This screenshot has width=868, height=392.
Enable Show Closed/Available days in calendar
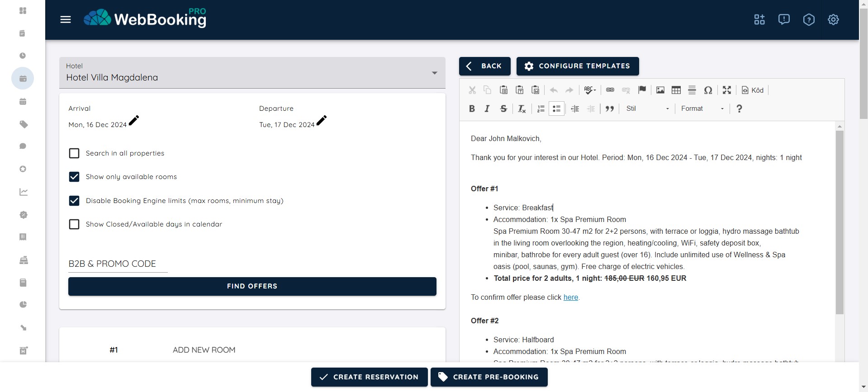(74, 224)
